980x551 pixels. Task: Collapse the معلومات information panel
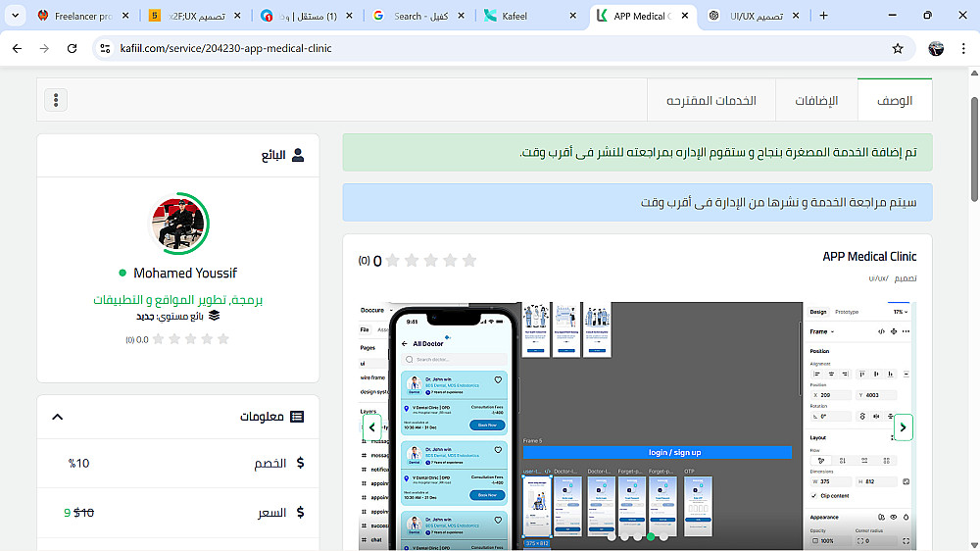tap(58, 417)
